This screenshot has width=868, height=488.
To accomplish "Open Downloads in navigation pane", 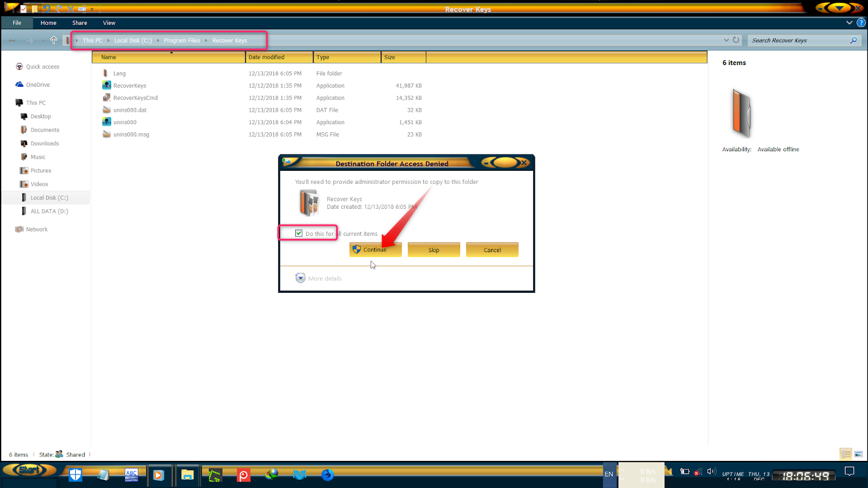I will (x=44, y=143).
